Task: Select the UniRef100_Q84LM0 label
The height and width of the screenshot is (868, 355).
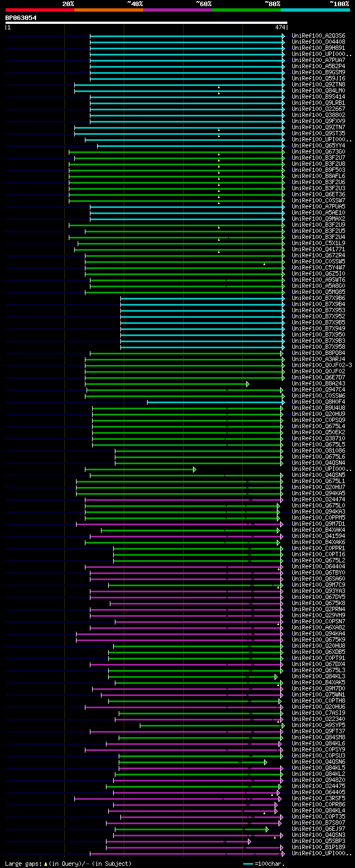Action: (319, 90)
